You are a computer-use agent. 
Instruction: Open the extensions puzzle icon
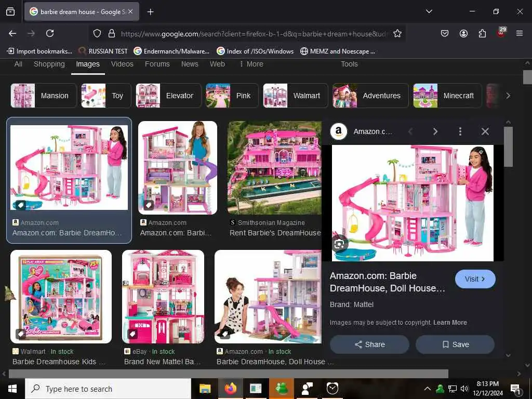482,33
